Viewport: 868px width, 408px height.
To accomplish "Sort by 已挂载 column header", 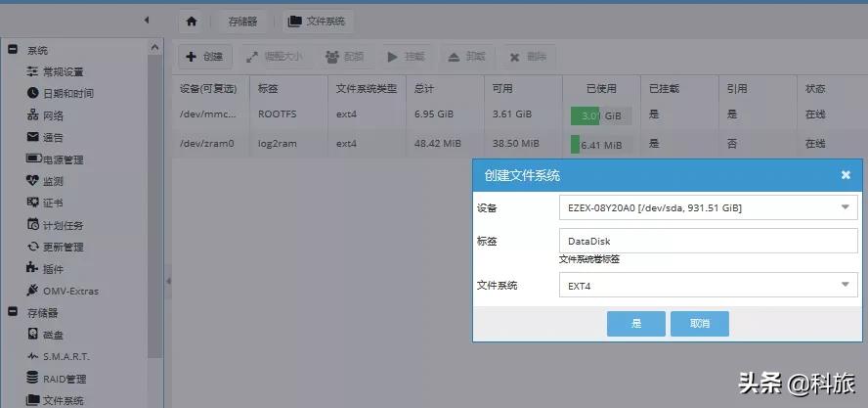I will click(x=679, y=89).
